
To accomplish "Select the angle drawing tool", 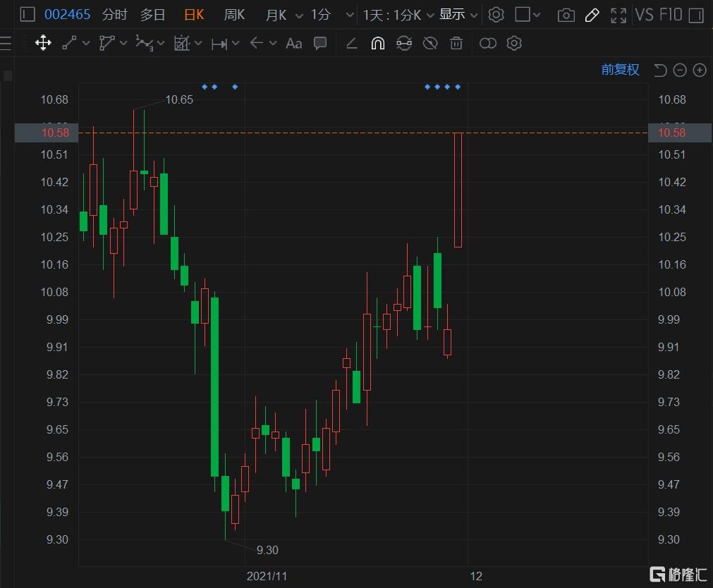I will click(x=351, y=44).
